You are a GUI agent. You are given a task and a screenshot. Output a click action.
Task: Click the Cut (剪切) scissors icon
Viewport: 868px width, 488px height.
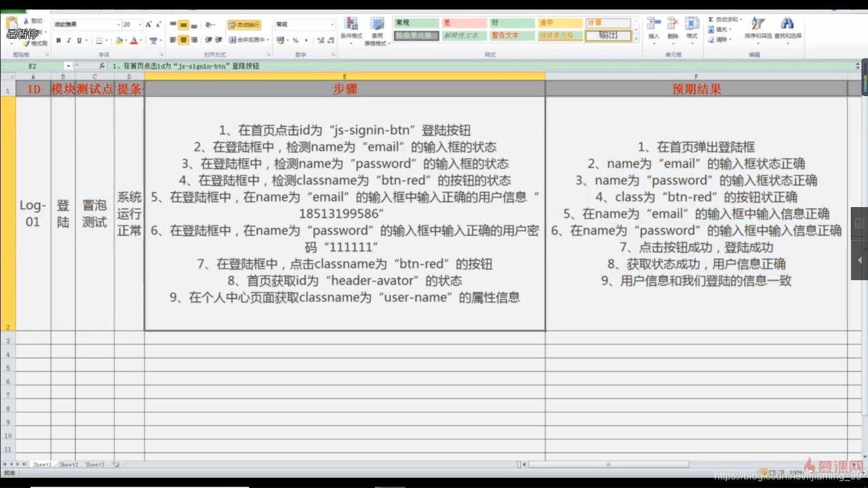point(26,21)
